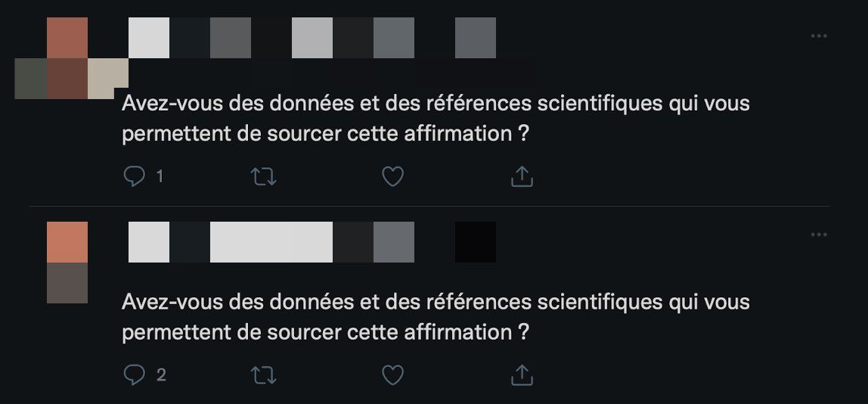Share the second tweet
The image size is (868, 404).
522,374
